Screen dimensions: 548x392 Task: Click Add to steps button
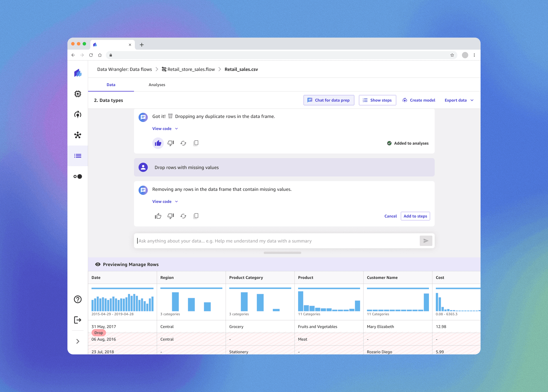click(x=415, y=216)
